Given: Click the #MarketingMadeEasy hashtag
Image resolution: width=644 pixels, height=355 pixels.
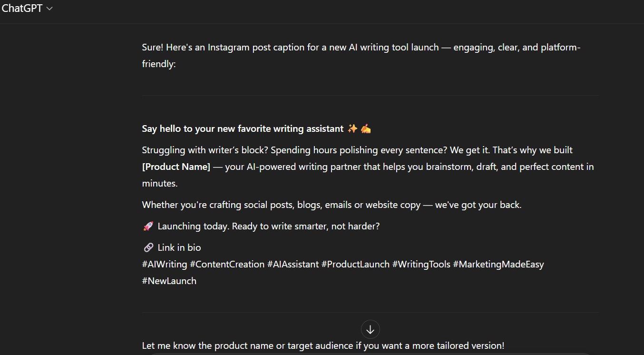Looking at the screenshot, I should click(498, 264).
